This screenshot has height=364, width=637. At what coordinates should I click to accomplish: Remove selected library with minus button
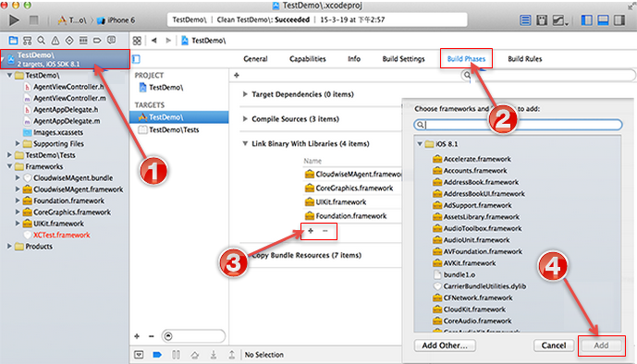pos(325,231)
